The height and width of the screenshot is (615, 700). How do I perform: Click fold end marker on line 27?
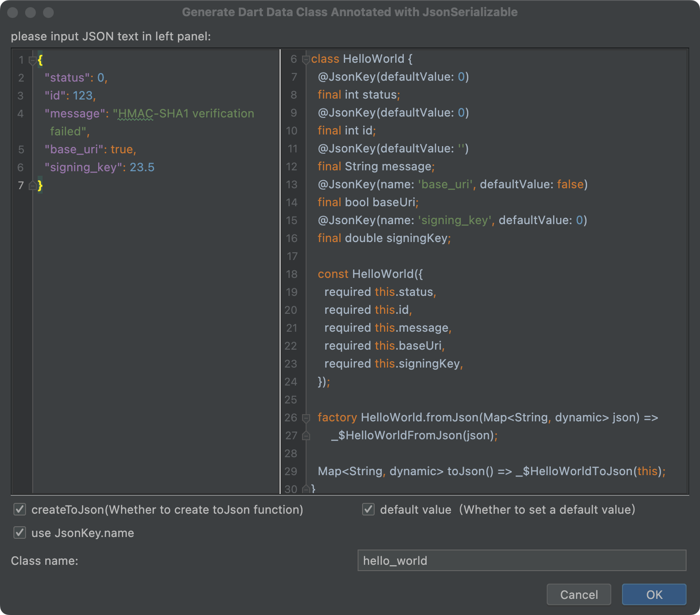tap(306, 435)
